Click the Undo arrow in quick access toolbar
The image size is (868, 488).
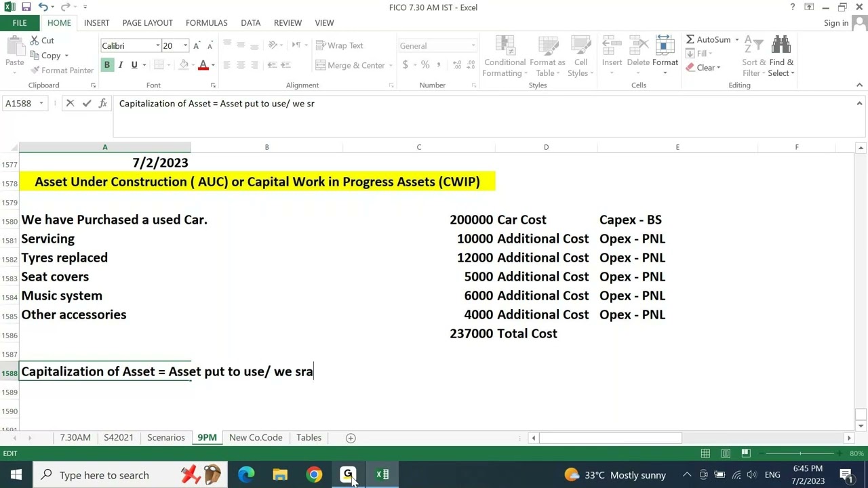click(43, 7)
